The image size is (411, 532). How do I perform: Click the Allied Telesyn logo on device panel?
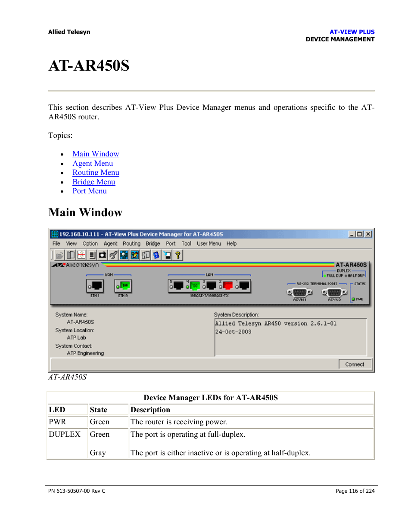point(75,265)
